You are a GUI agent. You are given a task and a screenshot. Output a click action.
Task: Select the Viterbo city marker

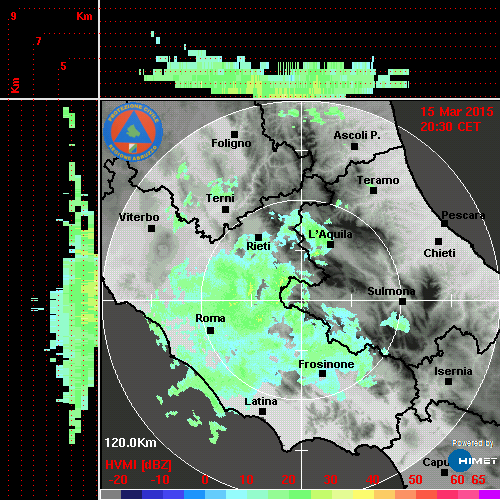[x=151, y=229]
